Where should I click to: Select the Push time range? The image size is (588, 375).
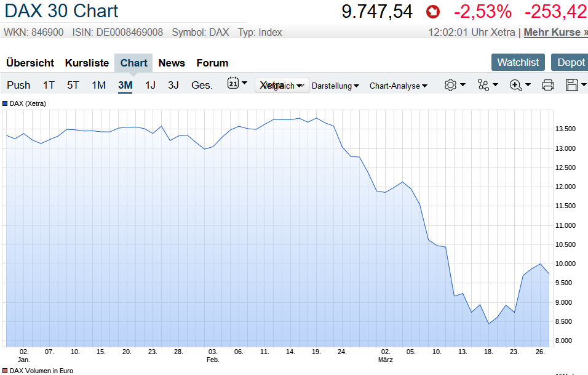pos(18,85)
